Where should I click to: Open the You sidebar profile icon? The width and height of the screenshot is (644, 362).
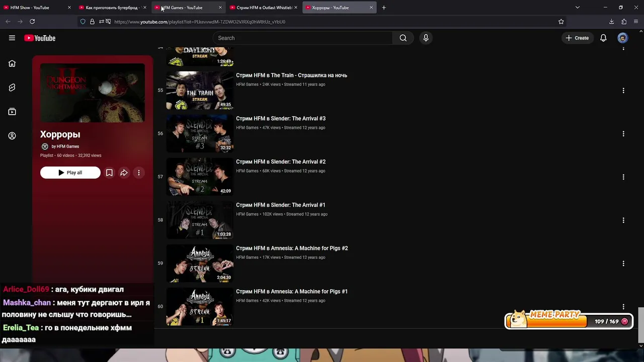12,136
